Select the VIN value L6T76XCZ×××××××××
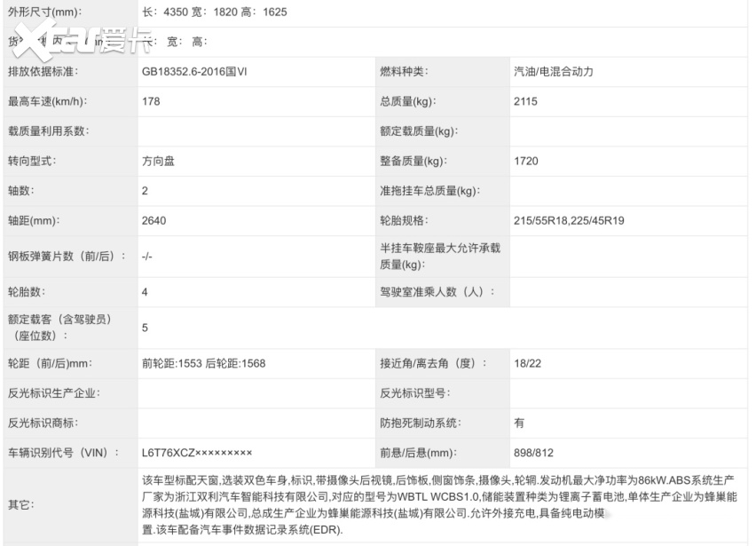The image size is (756, 546). (197, 454)
